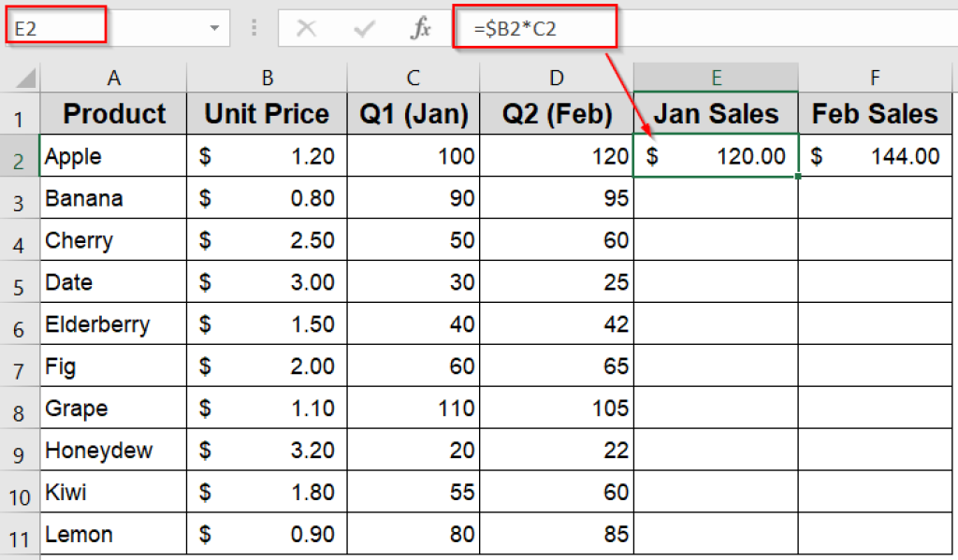Select the Q2 (Feb) header cell
This screenshot has height=560, width=958.
point(556,113)
